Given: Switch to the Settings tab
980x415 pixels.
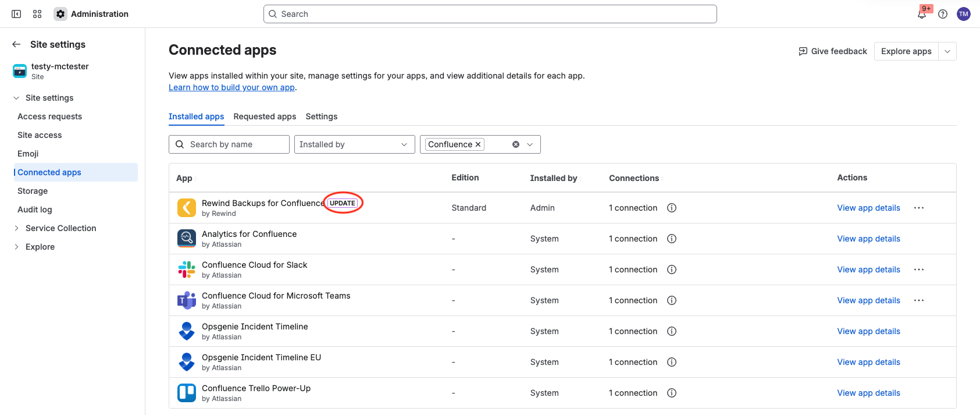Looking at the screenshot, I should click(322, 116).
